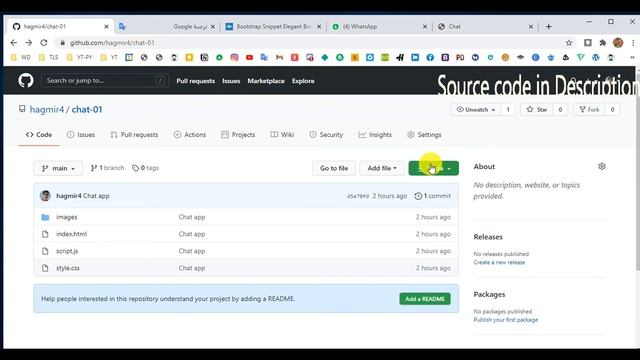Viewport: 640px width, 360px height.
Task: Click the Go to file button
Action: click(334, 168)
